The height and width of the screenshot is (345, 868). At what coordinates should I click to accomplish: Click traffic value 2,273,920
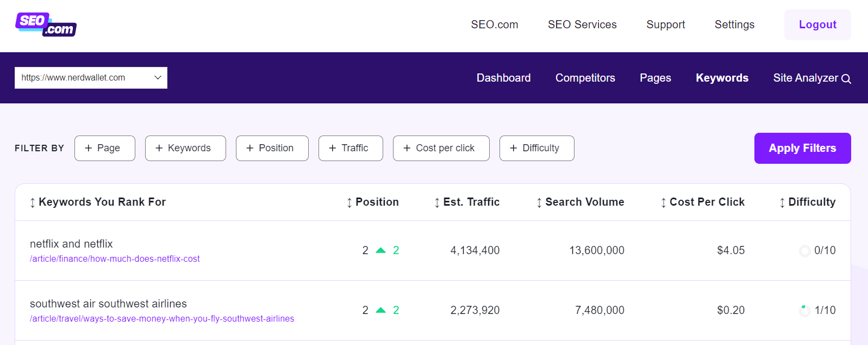tap(475, 310)
